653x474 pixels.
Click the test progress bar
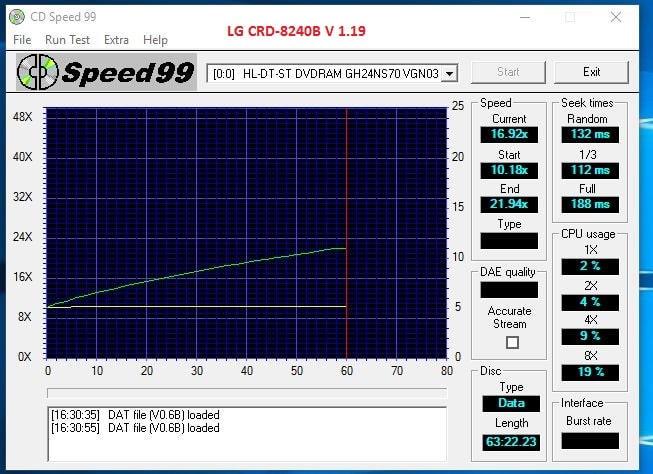coord(247,394)
